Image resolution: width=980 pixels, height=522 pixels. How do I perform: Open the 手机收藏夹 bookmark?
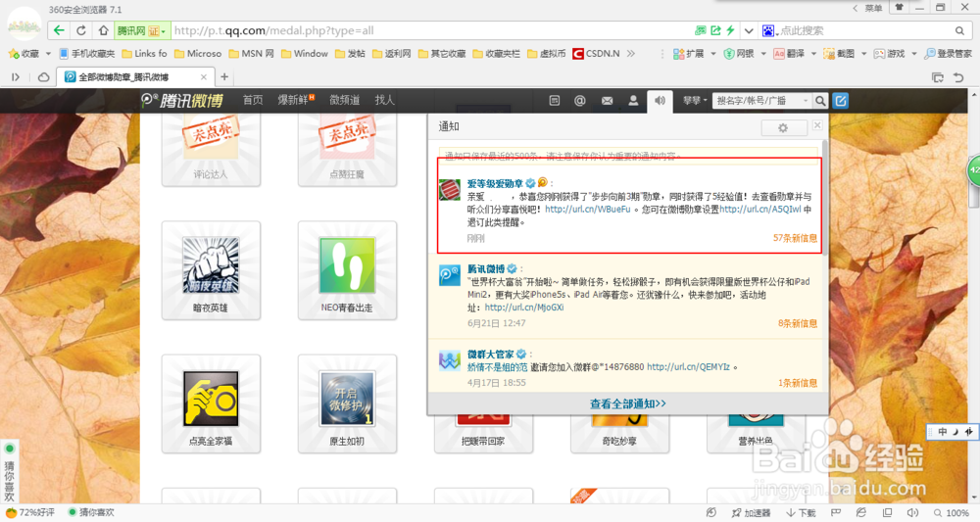coord(87,54)
